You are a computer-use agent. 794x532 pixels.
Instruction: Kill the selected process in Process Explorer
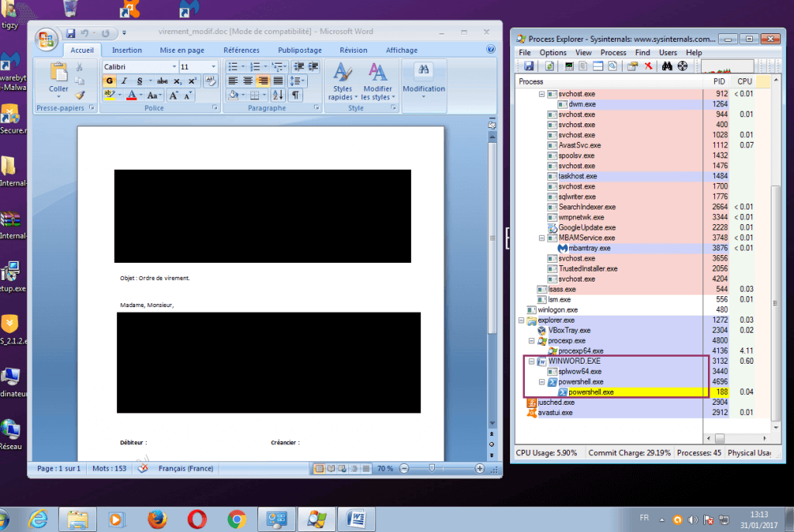(x=647, y=66)
